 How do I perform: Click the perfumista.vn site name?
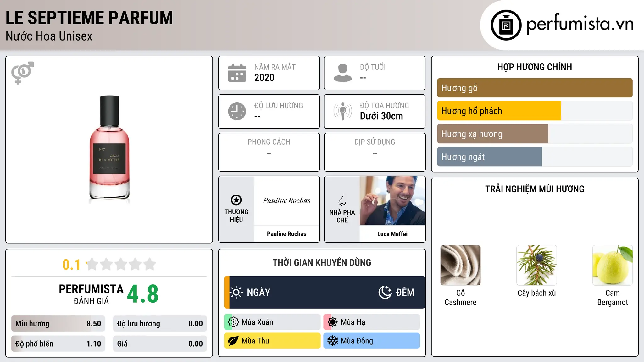[580, 24]
